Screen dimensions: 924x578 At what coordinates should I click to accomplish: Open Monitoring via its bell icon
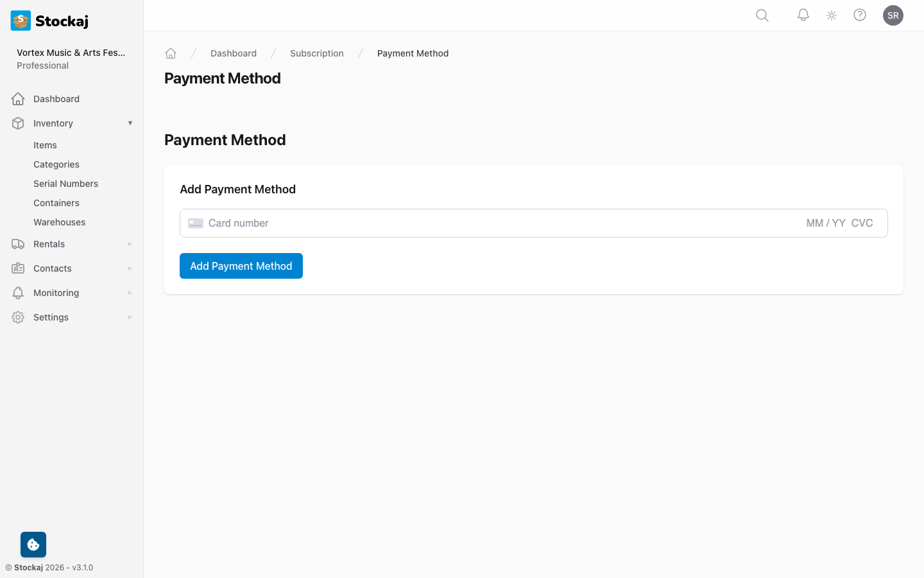coord(18,292)
